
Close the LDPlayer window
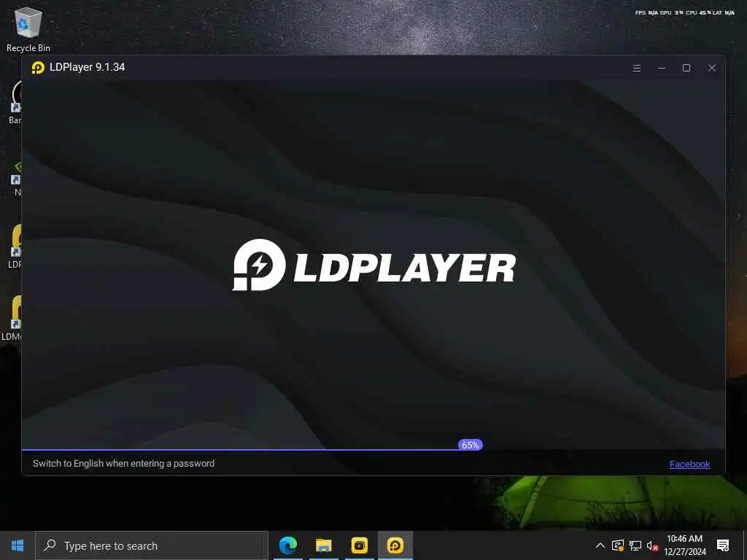click(712, 68)
